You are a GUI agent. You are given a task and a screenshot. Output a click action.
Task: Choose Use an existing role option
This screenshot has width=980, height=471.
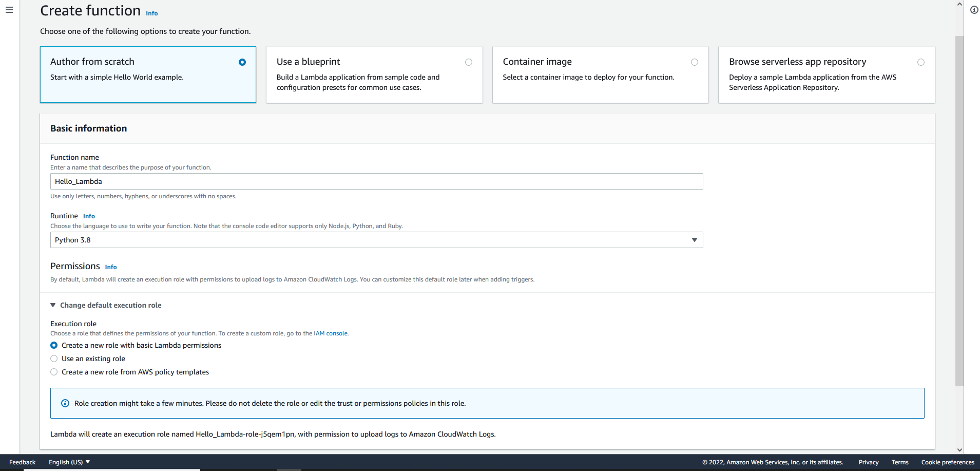(x=54, y=359)
